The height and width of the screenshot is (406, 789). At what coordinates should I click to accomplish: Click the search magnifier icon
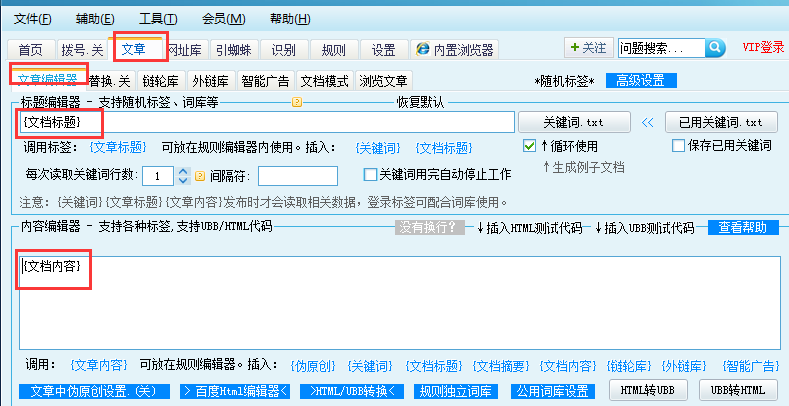[x=715, y=47]
